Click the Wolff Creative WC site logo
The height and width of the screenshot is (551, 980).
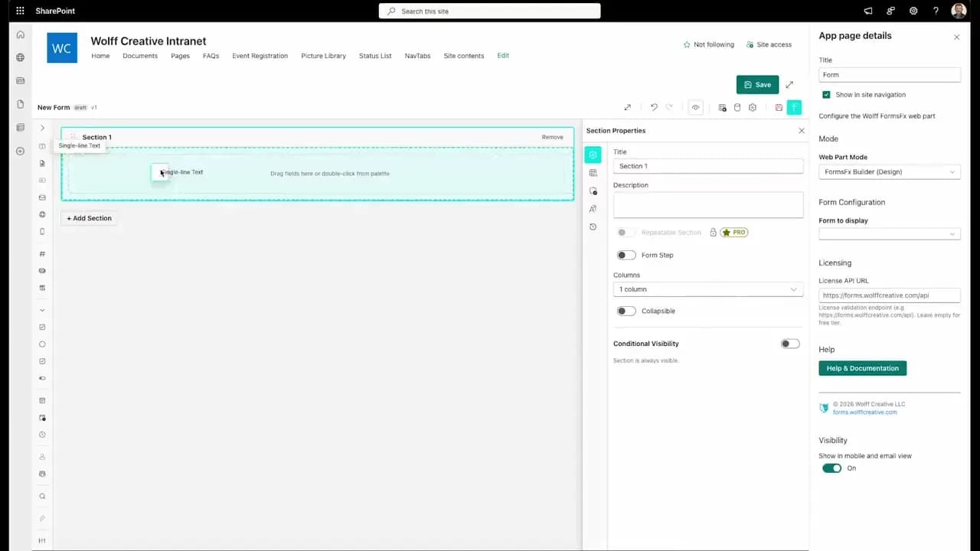(x=62, y=47)
